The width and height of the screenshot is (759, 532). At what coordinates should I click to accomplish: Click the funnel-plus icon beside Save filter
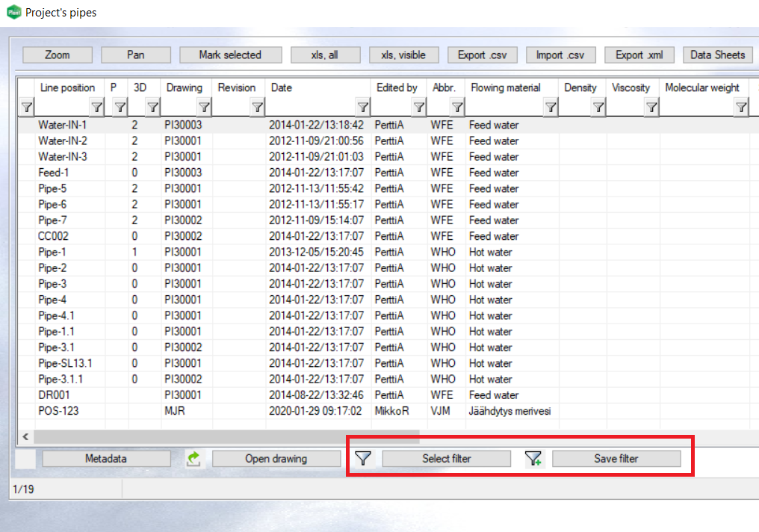[533, 459]
